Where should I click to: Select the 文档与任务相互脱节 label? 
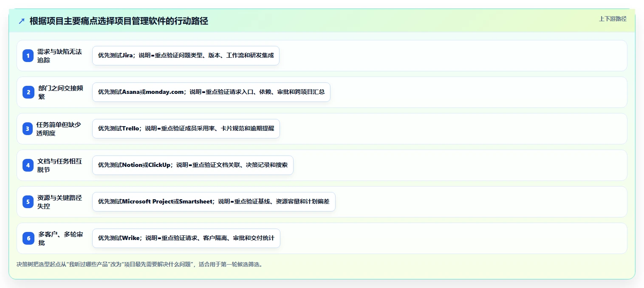tap(60, 165)
